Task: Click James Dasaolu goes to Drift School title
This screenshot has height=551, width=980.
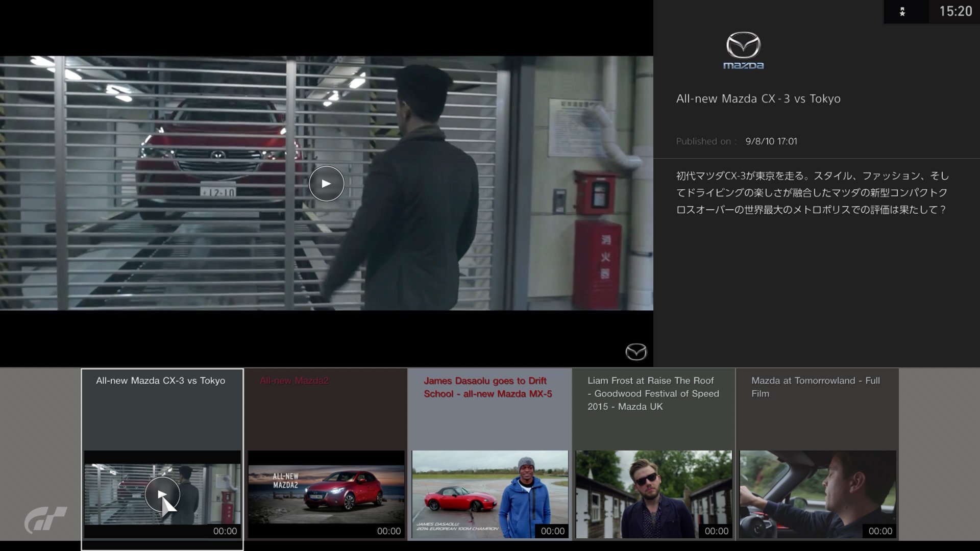Action: click(x=487, y=387)
